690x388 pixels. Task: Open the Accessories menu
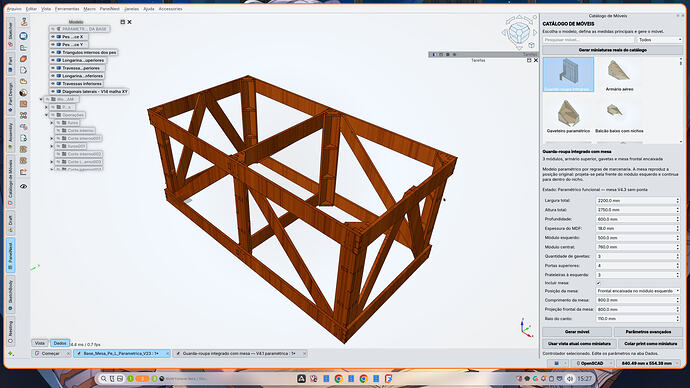click(170, 9)
